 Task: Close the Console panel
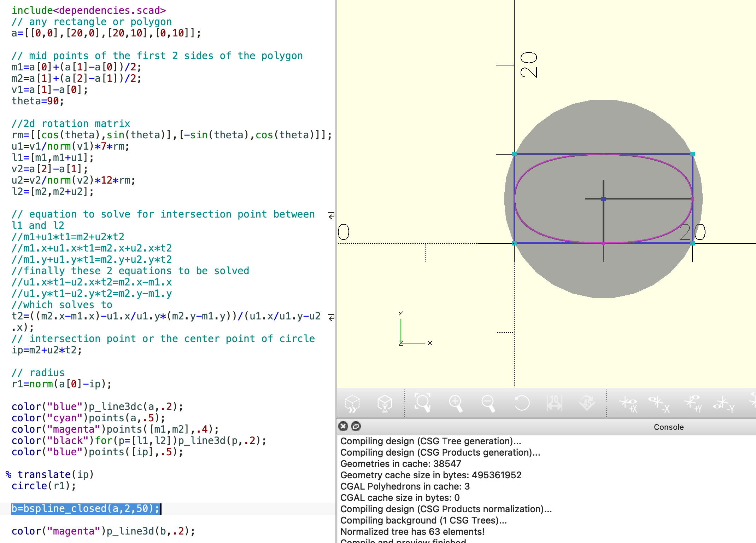click(x=343, y=426)
